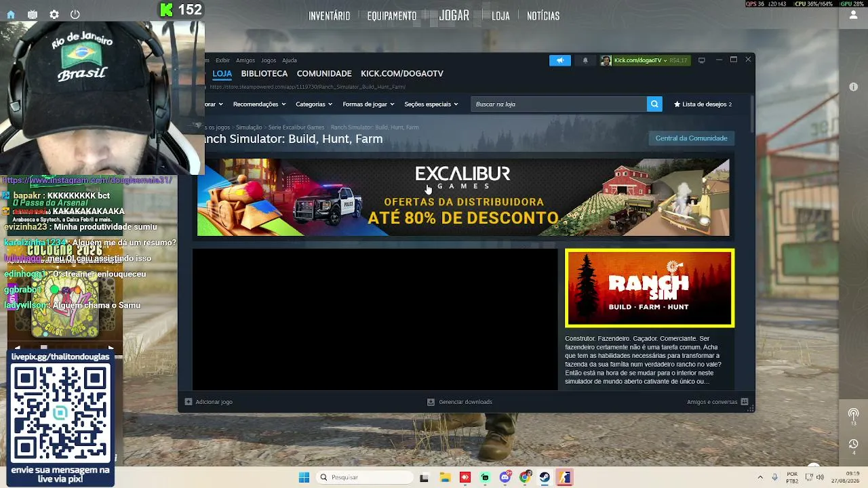This screenshot has height=488, width=868.
Task: Open the Amigos e conversas chat icon
Action: (x=745, y=402)
